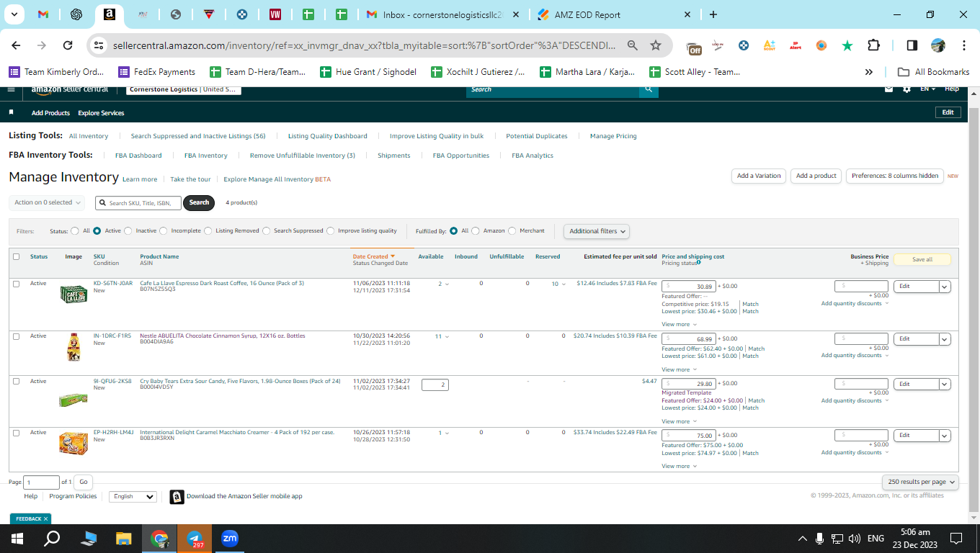This screenshot has height=553, width=980.
Task: Open File Explorer from the taskbar
Action: click(124, 539)
